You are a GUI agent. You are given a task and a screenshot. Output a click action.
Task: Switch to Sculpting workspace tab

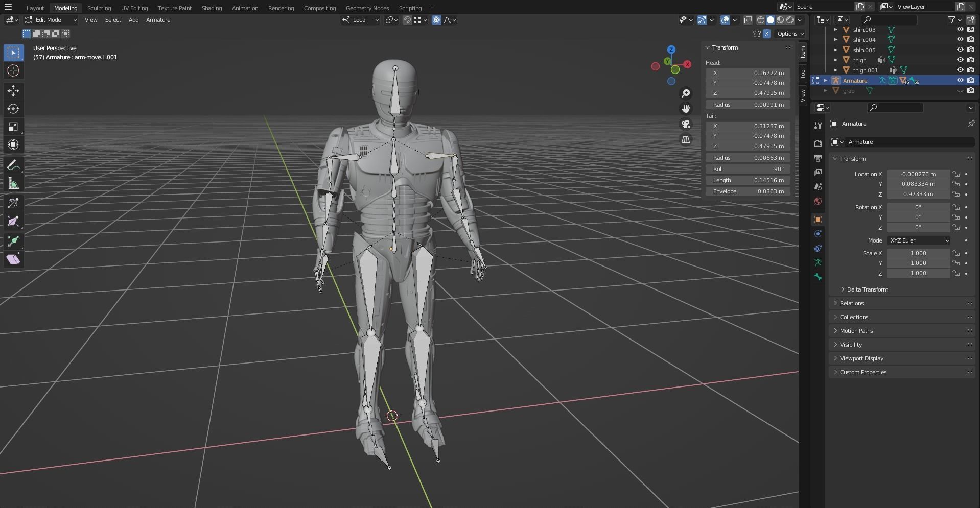(99, 8)
